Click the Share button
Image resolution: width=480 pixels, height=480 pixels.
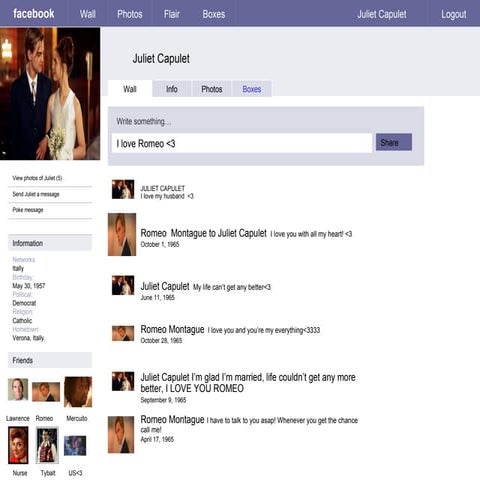click(x=394, y=142)
